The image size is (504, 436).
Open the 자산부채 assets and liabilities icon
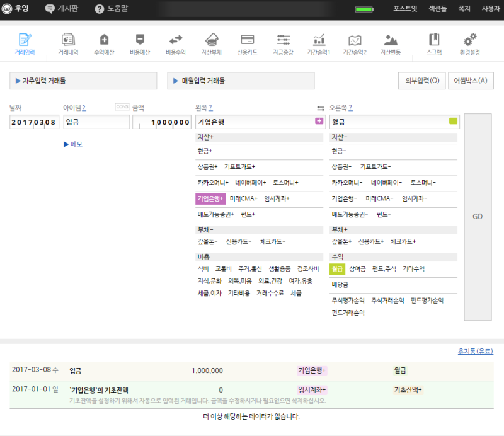[x=212, y=43]
